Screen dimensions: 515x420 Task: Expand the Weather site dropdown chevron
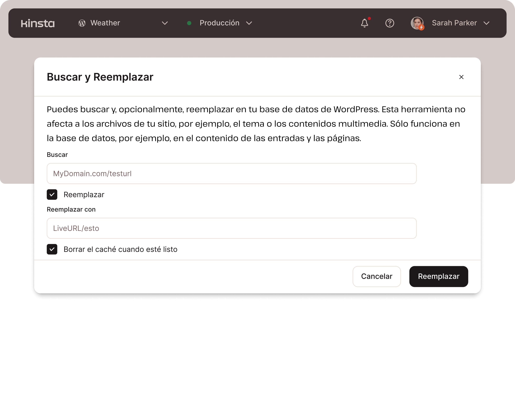165,23
